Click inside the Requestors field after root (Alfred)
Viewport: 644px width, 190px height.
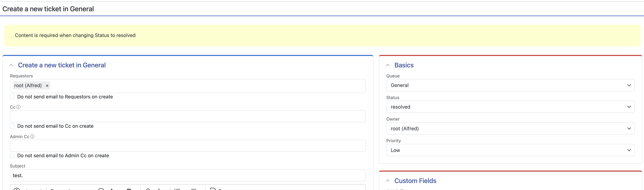[x=200, y=86]
